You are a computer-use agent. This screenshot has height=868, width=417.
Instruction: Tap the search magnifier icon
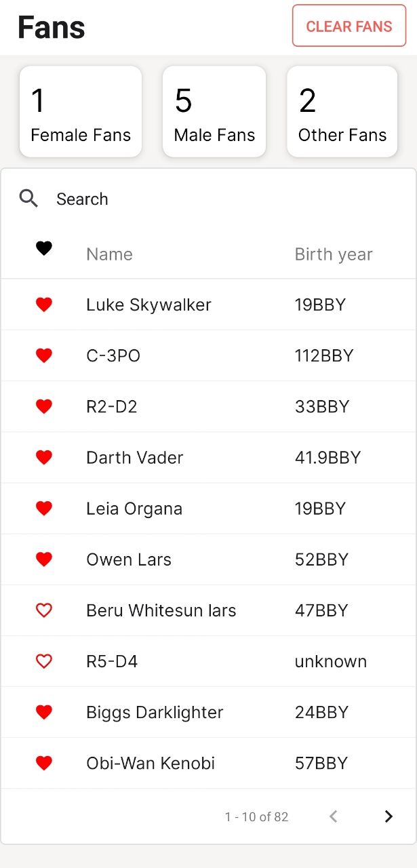click(28, 198)
